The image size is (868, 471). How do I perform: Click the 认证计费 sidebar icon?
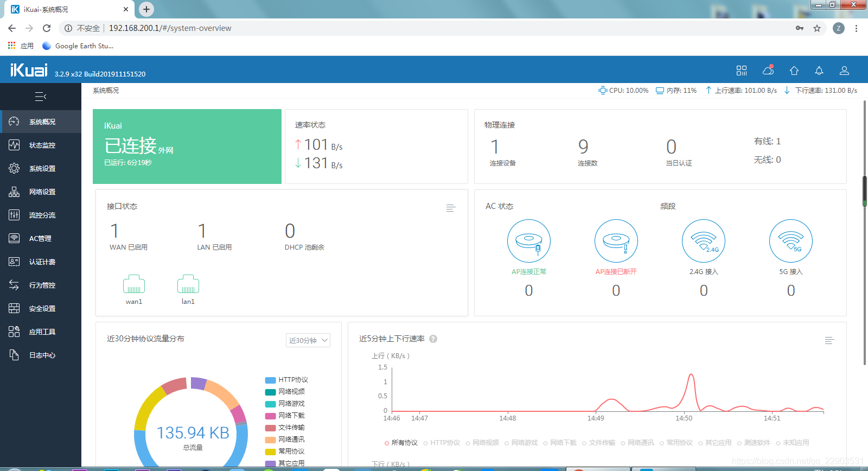(14, 262)
